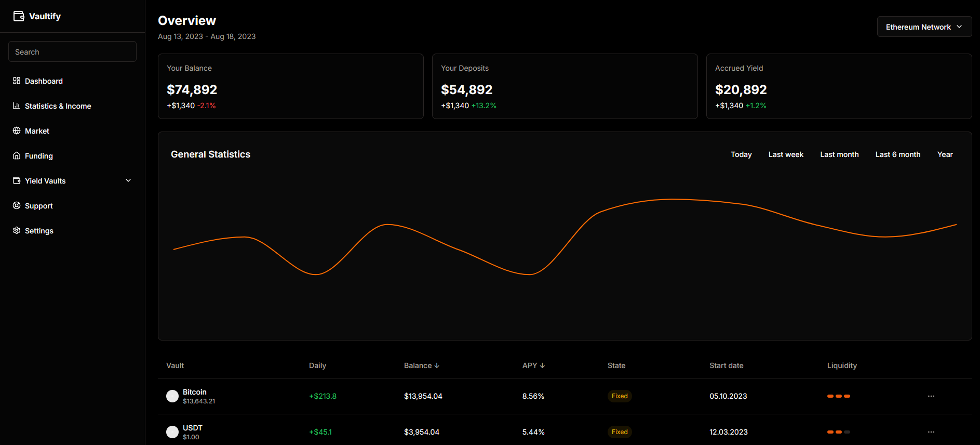Open the Ethereum Network dropdown
Image resolution: width=980 pixels, height=445 pixels.
click(x=924, y=27)
